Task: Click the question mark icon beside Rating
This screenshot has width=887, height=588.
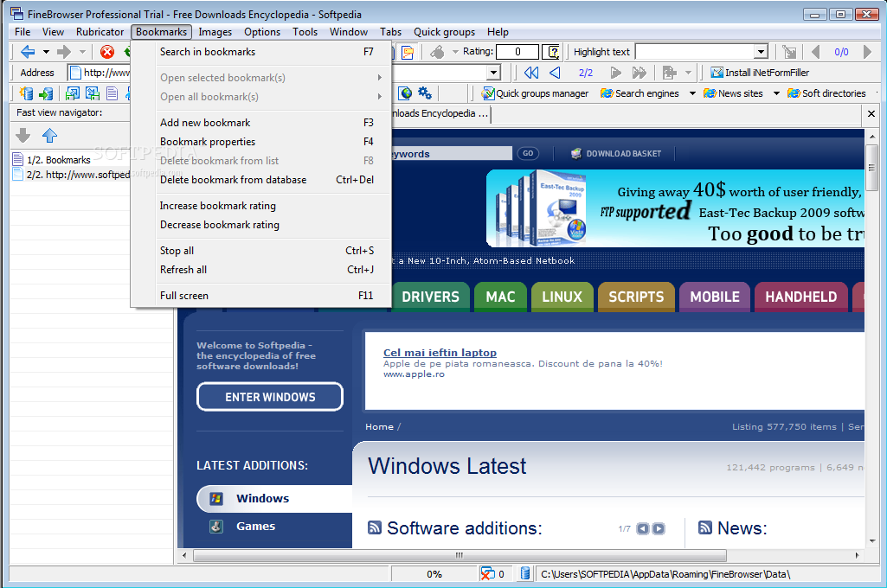Action: (x=551, y=52)
